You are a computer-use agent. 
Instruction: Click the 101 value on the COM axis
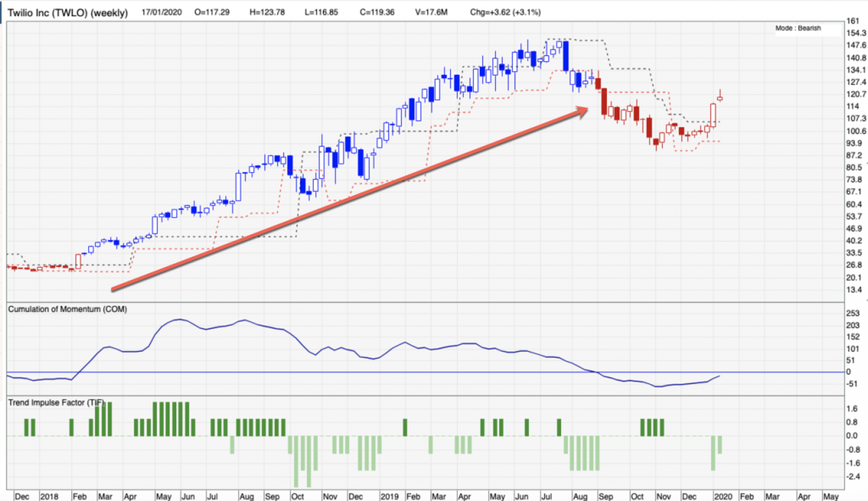click(x=853, y=348)
